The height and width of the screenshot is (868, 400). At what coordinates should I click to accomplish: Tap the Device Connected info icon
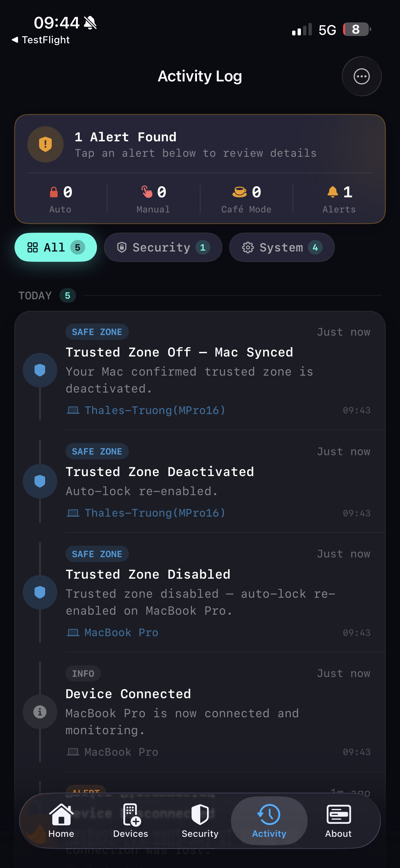(x=40, y=712)
